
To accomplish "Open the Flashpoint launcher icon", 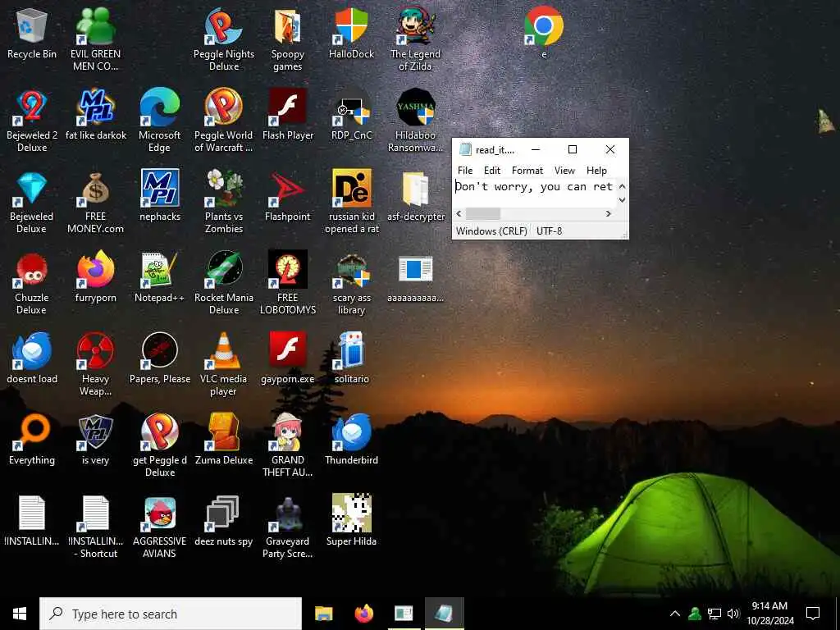I will 288,196.
